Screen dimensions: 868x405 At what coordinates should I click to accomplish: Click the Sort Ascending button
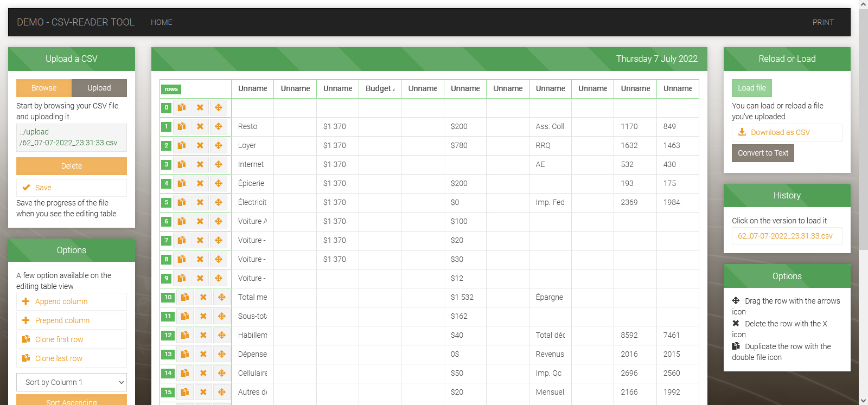pos(71,401)
